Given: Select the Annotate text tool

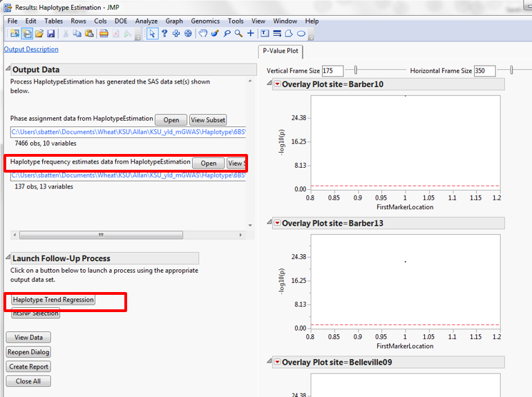Looking at the screenshot, I should click(265, 33).
